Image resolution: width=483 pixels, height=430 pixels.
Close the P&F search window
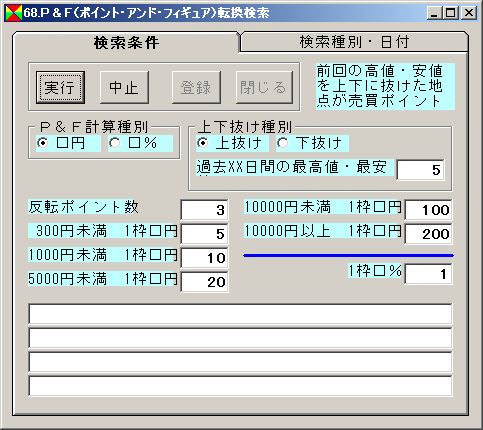click(469, 13)
